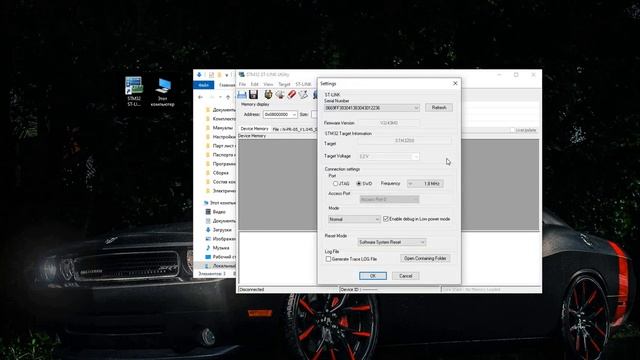Select the JTAG port radio button

click(336, 184)
